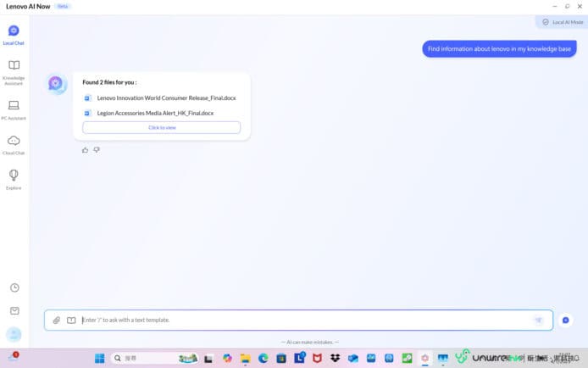Open Copilot icon in taskbar
Image resolution: width=588 pixels, height=368 pixels.
pos(227,358)
